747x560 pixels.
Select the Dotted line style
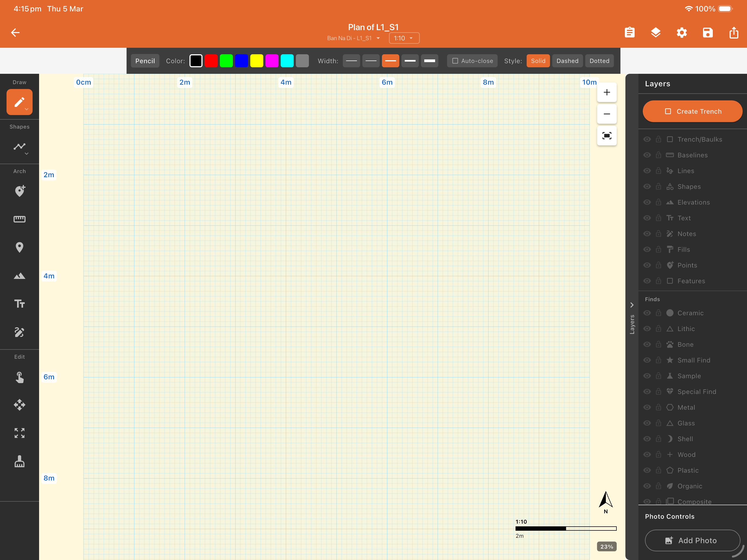click(x=599, y=61)
